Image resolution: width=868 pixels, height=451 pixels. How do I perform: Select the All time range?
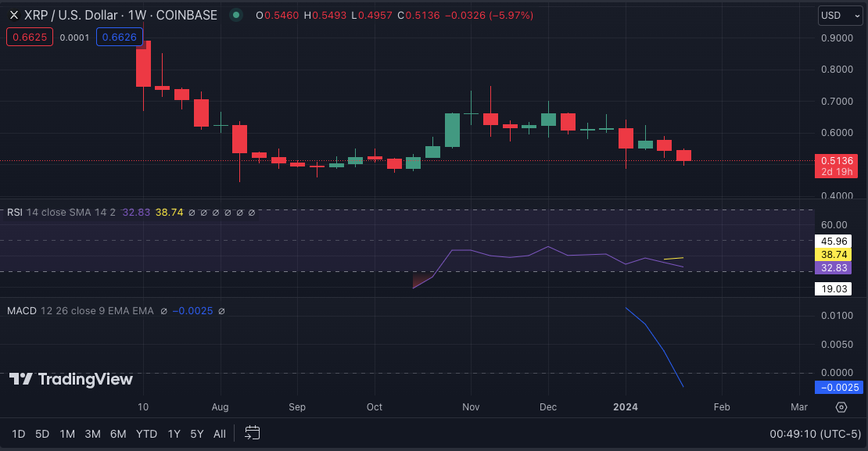220,434
